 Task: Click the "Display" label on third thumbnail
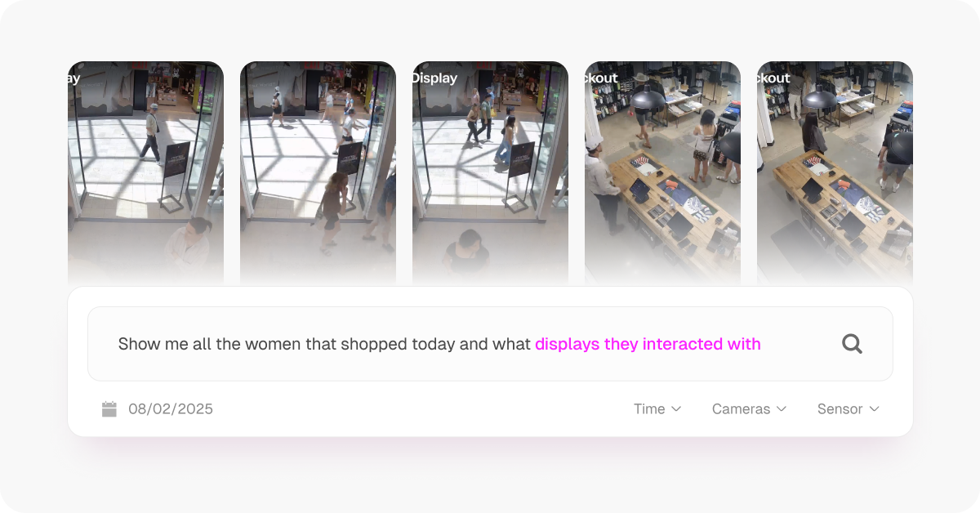click(434, 78)
